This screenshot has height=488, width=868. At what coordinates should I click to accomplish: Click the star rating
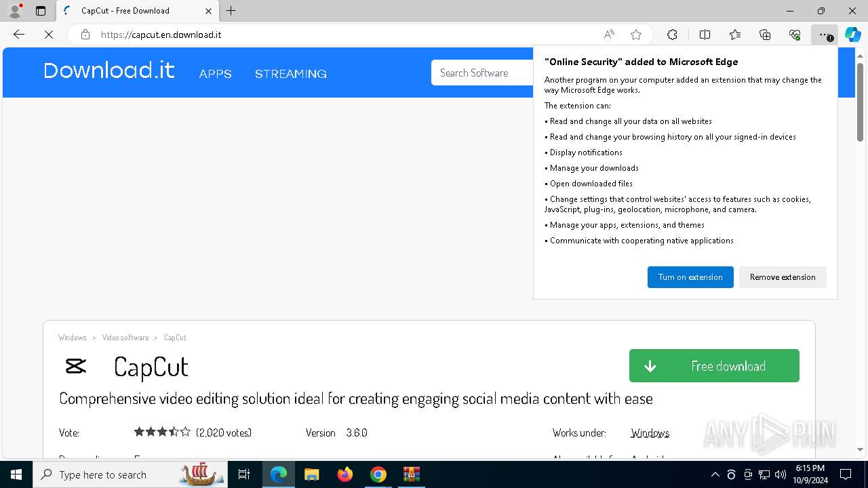(162, 432)
